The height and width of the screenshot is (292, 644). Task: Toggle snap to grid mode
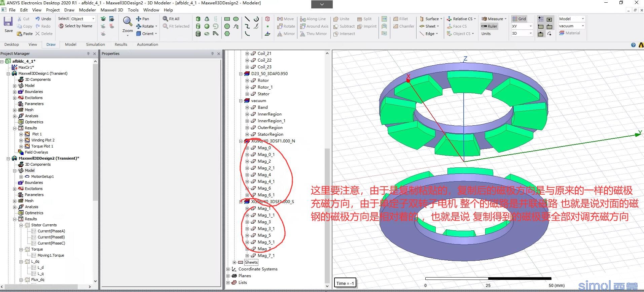click(x=541, y=19)
